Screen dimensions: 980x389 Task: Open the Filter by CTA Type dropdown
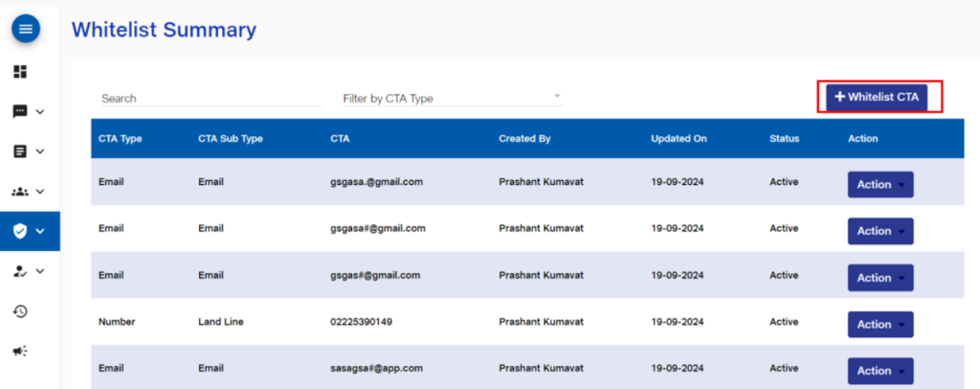pos(452,98)
